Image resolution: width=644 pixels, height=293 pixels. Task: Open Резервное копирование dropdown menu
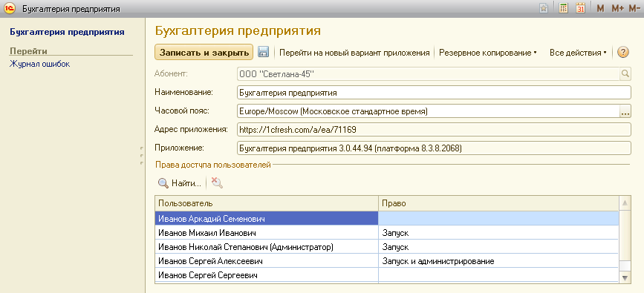coord(488,53)
